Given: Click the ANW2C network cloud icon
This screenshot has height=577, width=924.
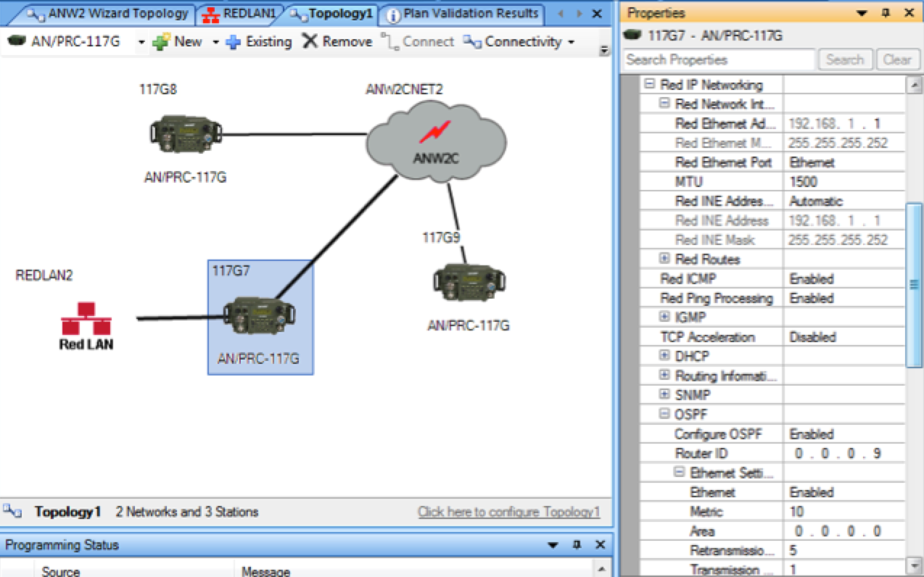Looking at the screenshot, I should click(x=435, y=141).
